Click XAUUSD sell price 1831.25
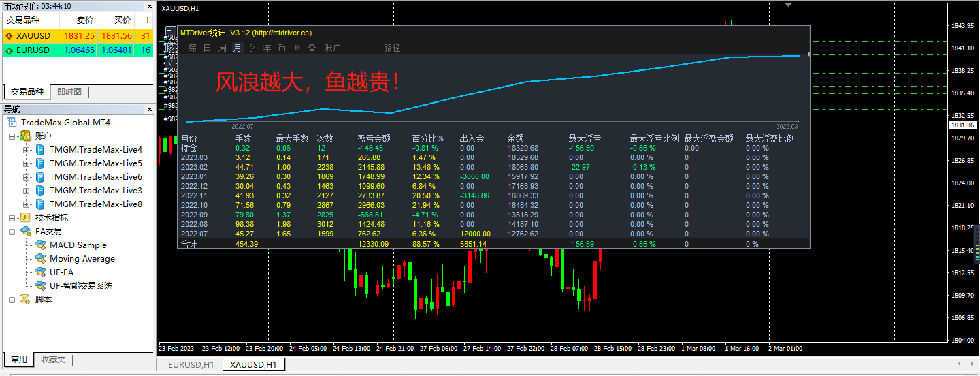Image resolution: width=980 pixels, height=376 pixels. pos(79,35)
